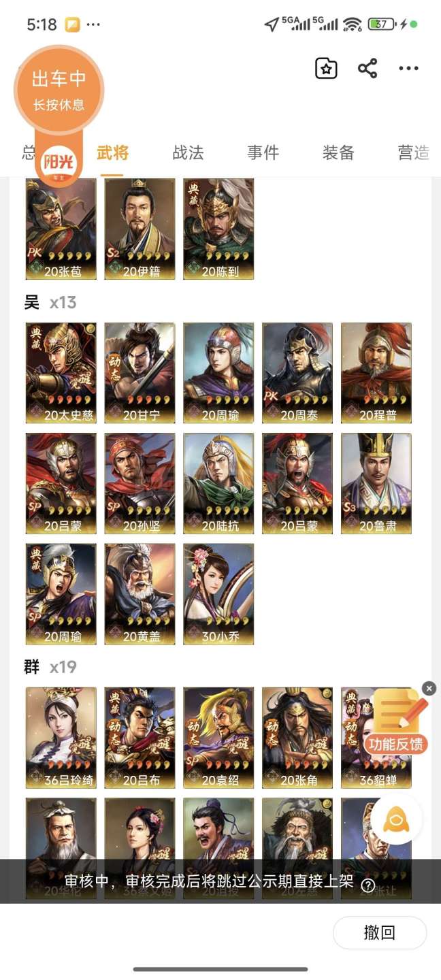Tap the 阳光 badge icon

coord(59,163)
